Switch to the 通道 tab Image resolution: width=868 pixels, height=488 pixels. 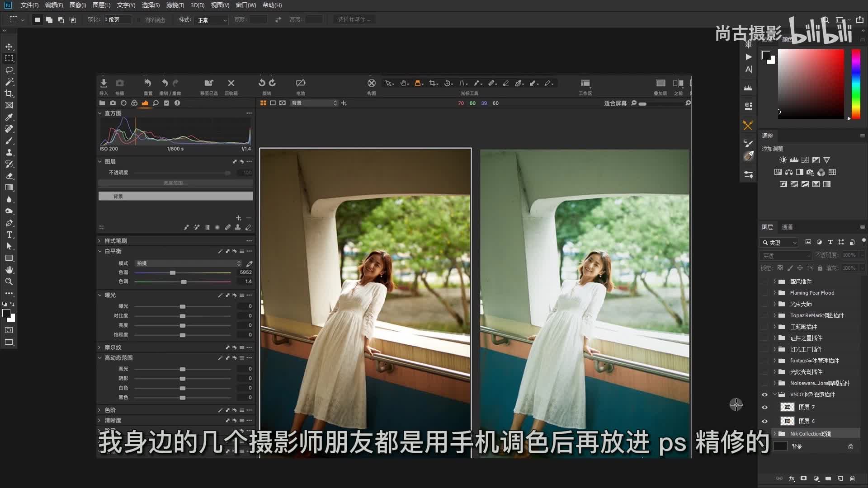pos(787,227)
